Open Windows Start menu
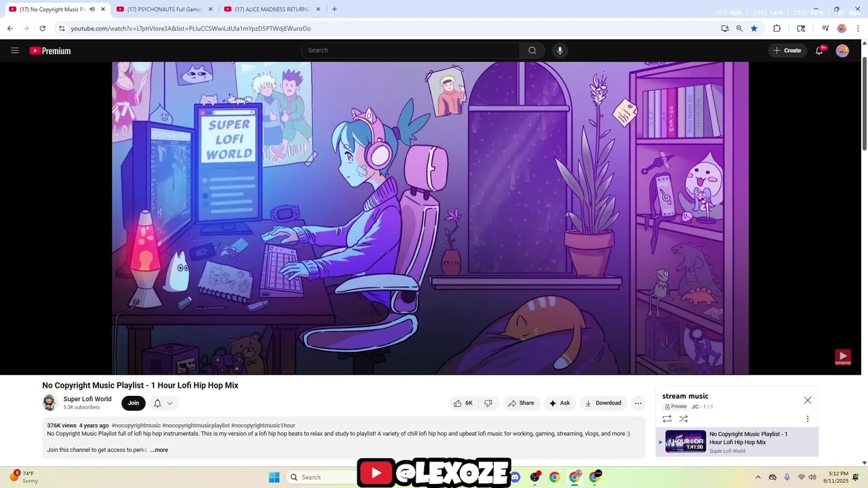The image size is (868, 488). point(274,477)
